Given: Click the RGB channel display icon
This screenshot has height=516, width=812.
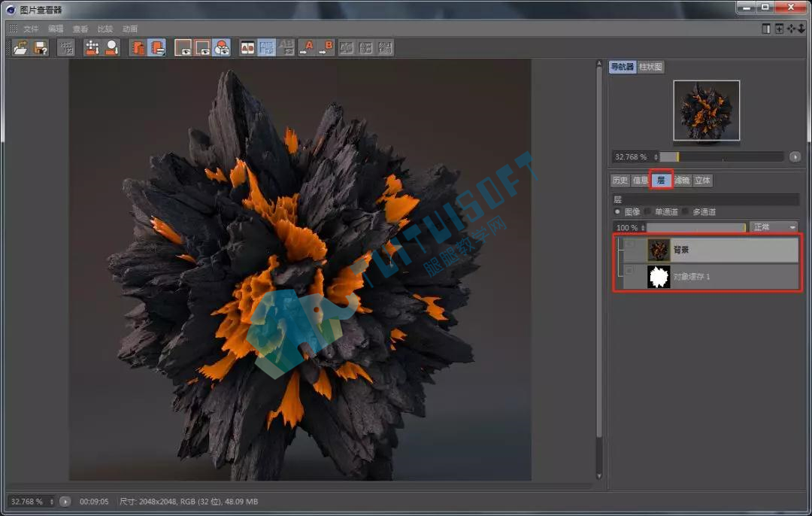Looking at the screenshot, I should tap(222, 48).
